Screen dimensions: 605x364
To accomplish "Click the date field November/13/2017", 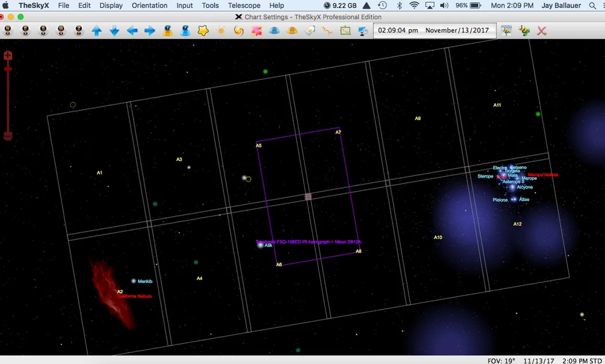I will coord(457,30).
